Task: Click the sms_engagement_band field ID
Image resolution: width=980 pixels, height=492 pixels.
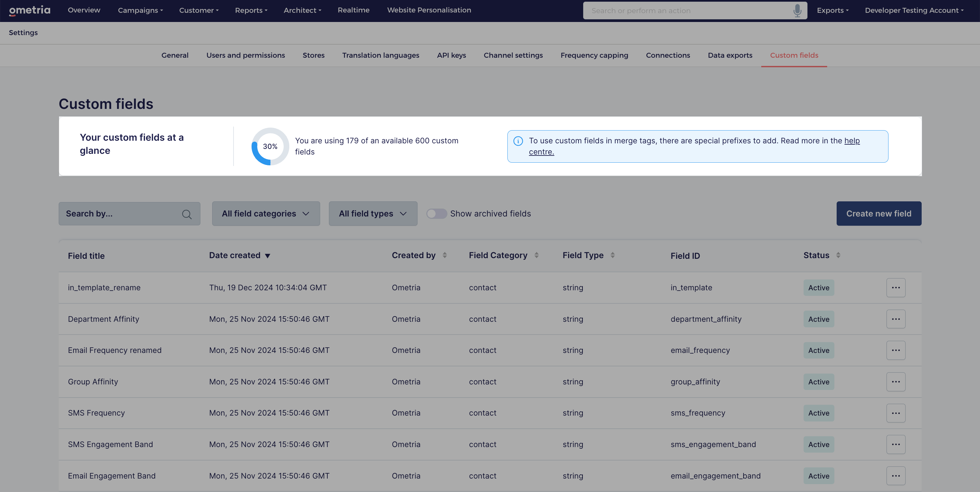Action: (713, 444)
